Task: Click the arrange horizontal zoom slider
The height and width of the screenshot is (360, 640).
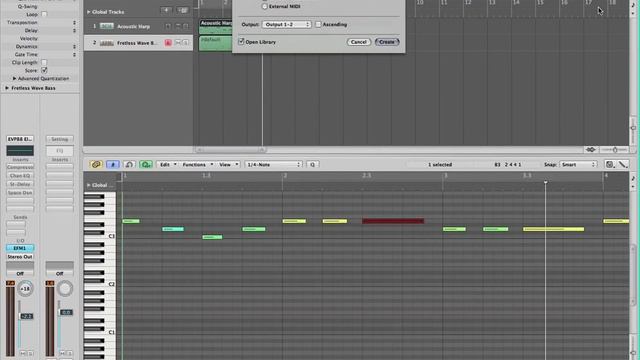Action: click(x=615, y=150)
